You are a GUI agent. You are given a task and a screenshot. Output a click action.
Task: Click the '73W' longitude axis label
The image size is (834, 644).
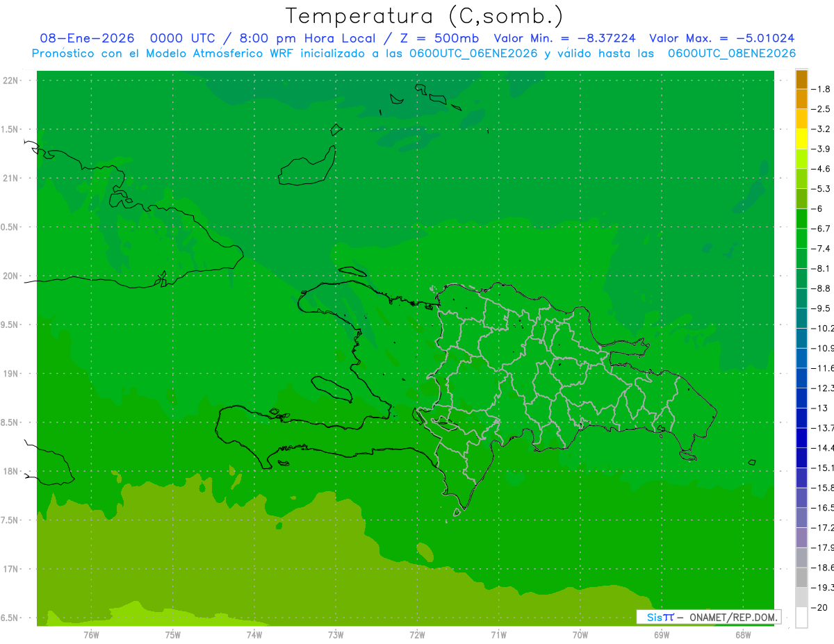click(336, 635)
